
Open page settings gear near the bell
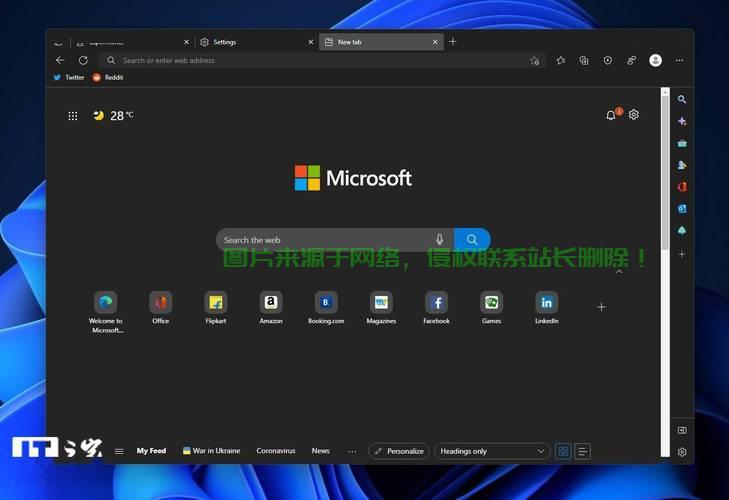(x=634, y=114)
